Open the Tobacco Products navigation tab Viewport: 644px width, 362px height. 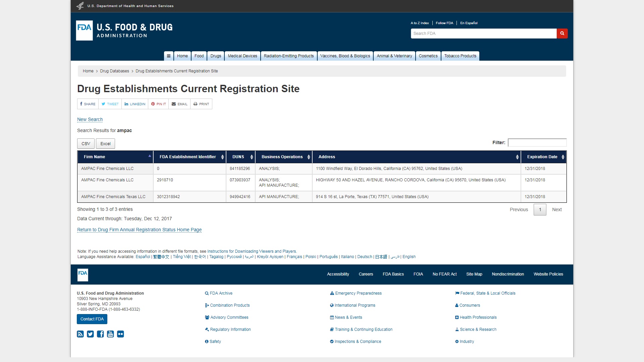click(x=460, y=56)
